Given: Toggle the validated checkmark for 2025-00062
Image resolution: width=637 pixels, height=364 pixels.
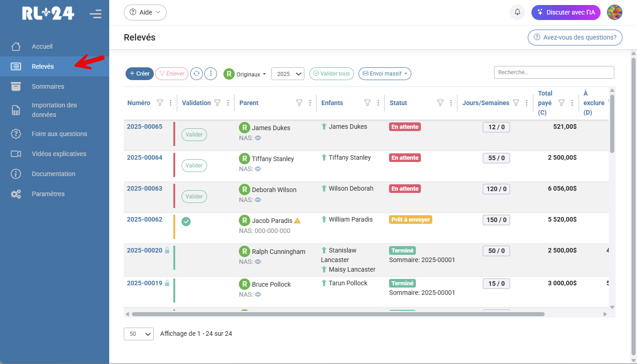Looking at the screenshot, I should 186,222.
